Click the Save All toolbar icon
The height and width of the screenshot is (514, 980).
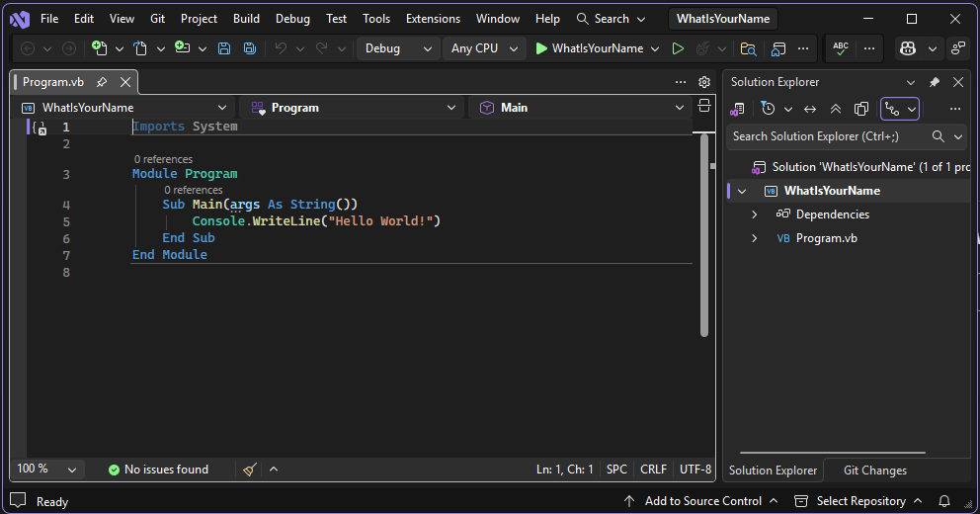pos(250,48)
